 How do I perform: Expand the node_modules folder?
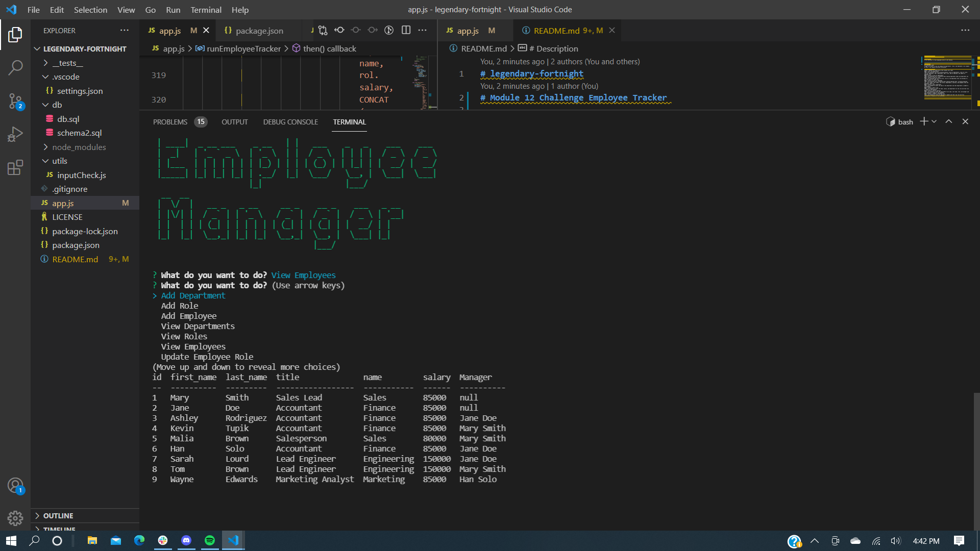[x=79, y=147]
